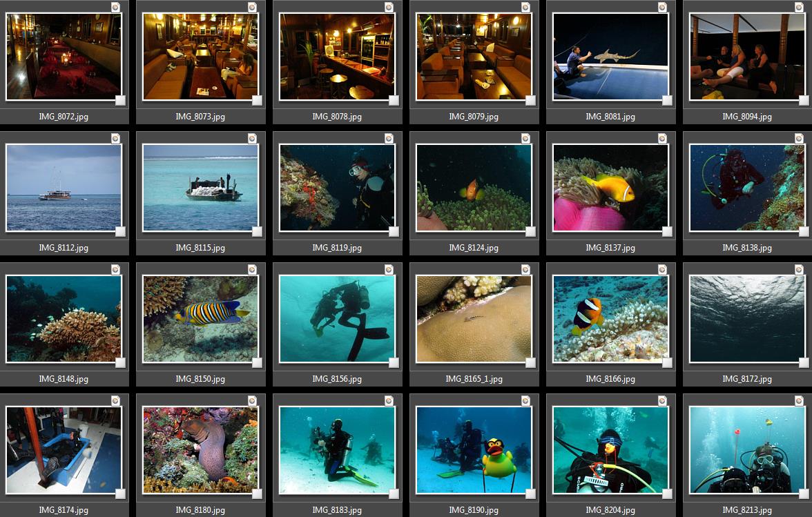Click the file-type badge above IMG_8115.jpg
The image size is (812, 517).
pyautogui.click(x=252, y=138)
